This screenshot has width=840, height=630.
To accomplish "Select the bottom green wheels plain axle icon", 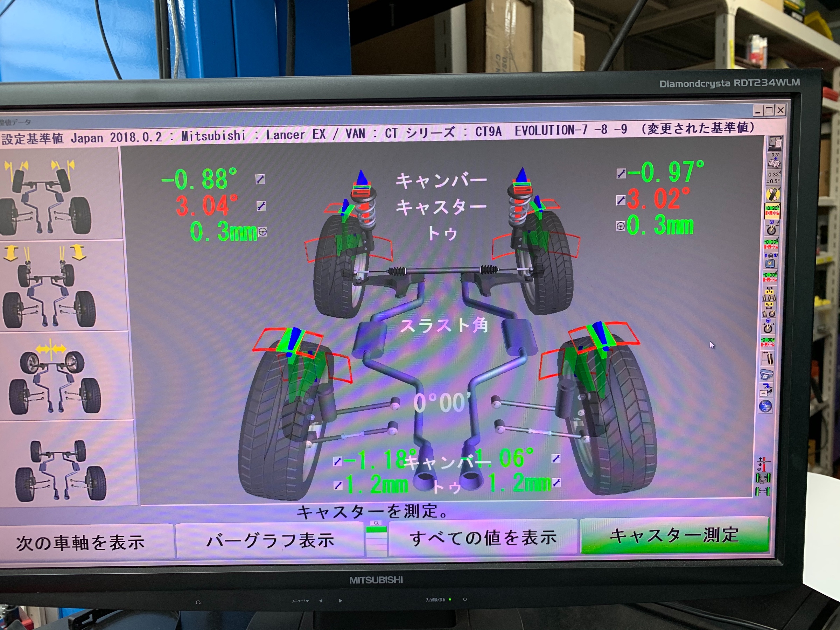I will pyautogui.click(x=763, y=492).
